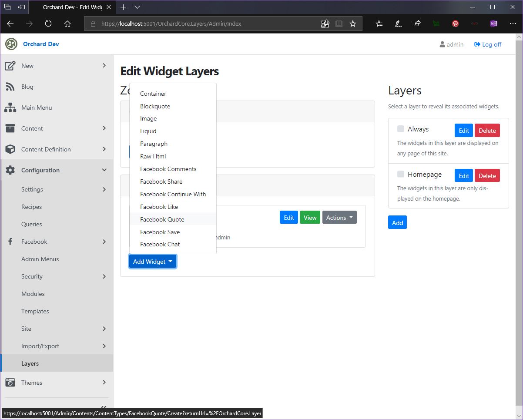Click Add button under Layers
523x420 pixels.
(397, 222)
